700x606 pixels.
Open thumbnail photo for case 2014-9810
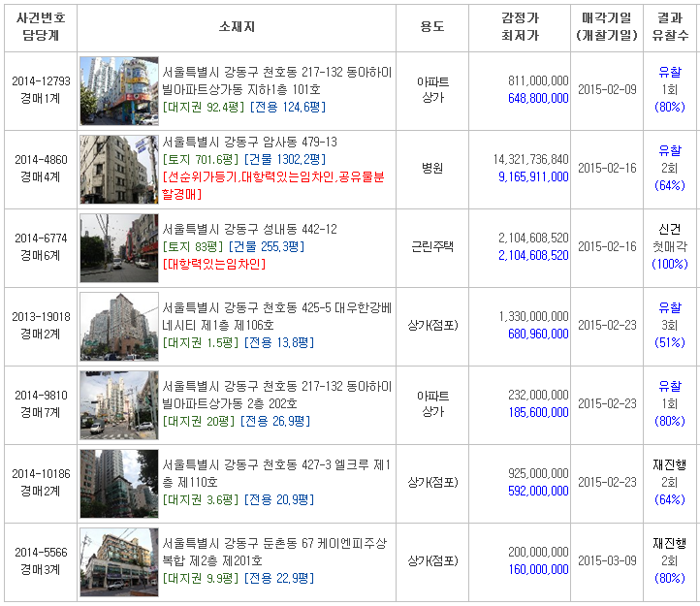coord(119,405)
